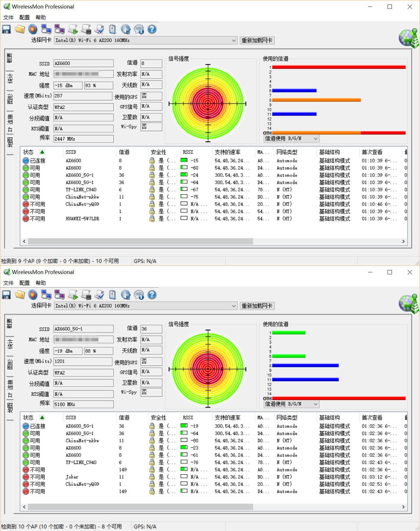This screenshot has width=420, height=531.
Task: Click the frequency field showing 2447 MHz
Action: [84, 139]
